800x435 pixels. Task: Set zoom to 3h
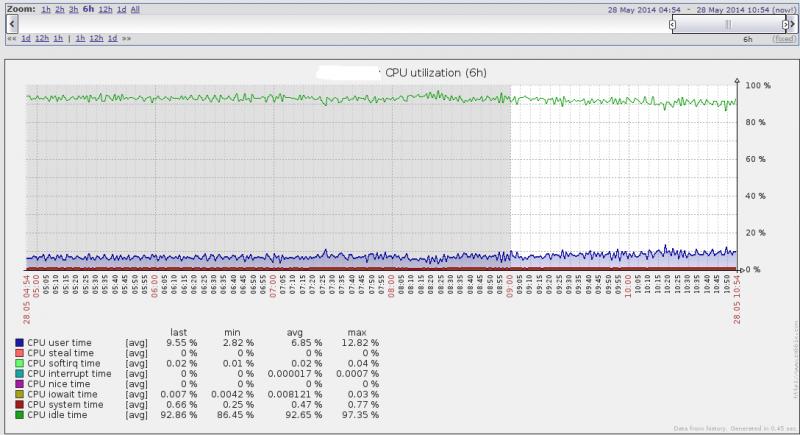point(73,9)
